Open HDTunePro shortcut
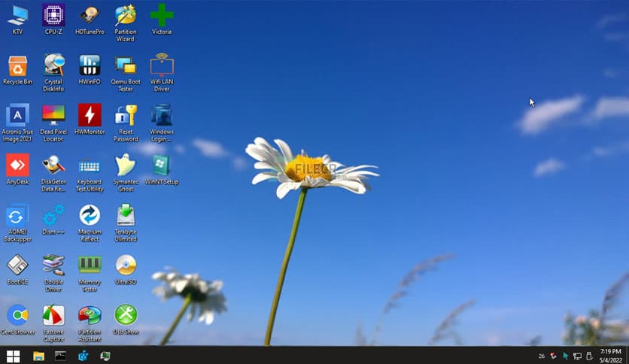 [x=90, y=20]
